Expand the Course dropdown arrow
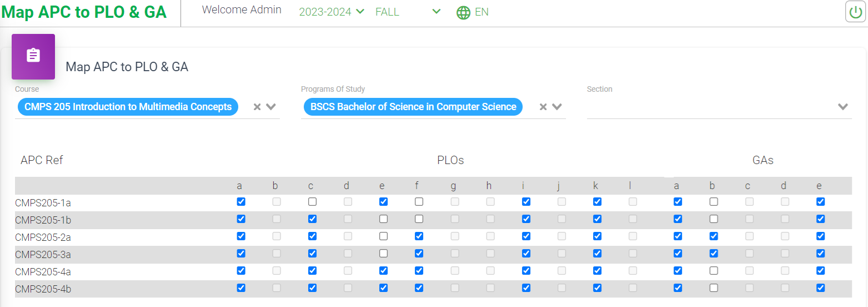The width and height of the screenshot is (868, 307). pyautogui.click(x=271, y=107)
